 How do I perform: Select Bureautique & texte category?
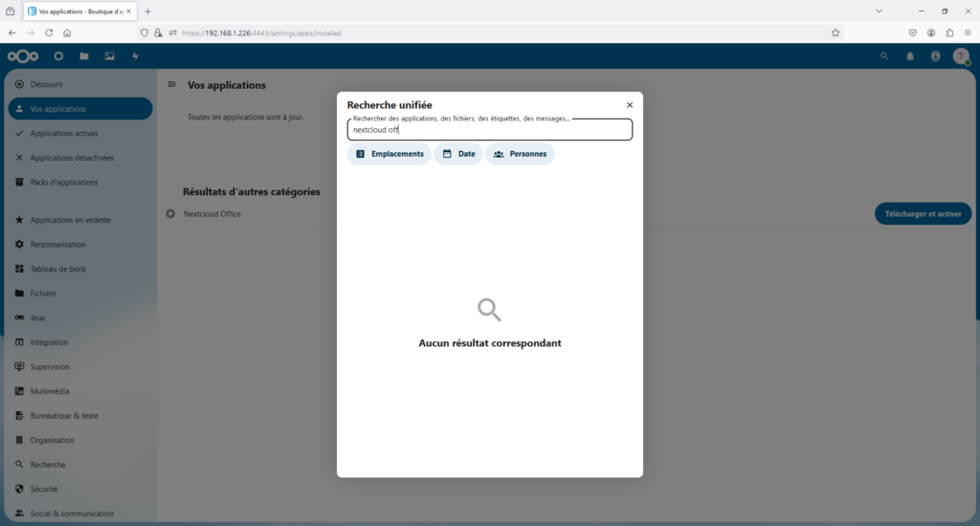click(64, 416)
